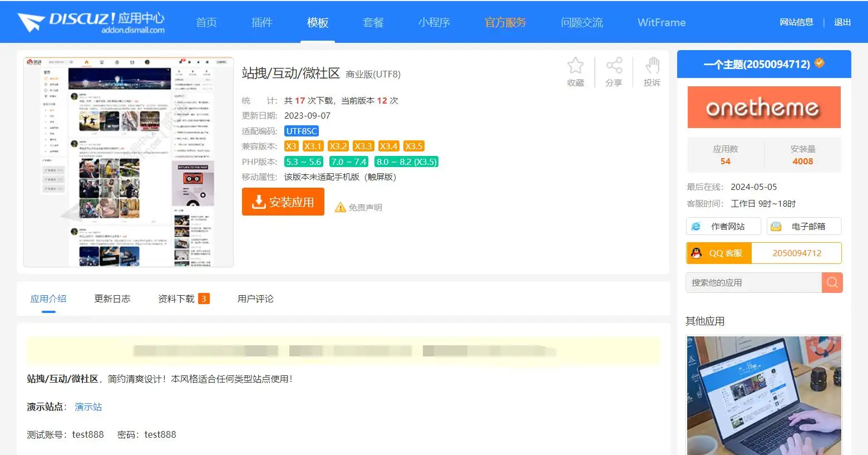Open the 资料下载 tab
The height and width of the screenshot is (455, 868).
coord(176,299)
